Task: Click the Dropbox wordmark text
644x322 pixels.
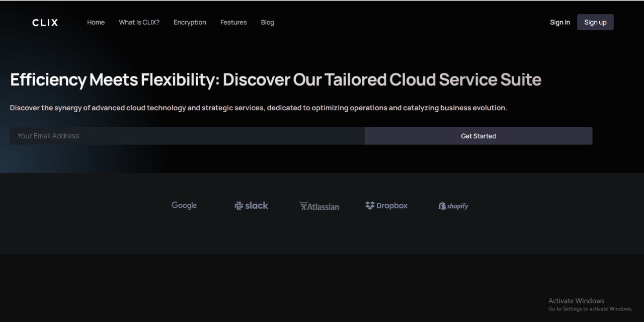Action: pos(392,206)
